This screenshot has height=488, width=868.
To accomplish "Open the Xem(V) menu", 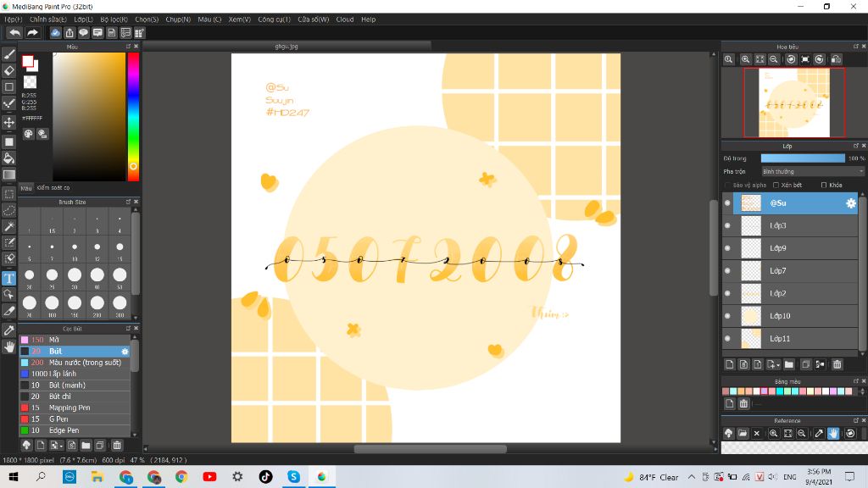I will pyautogui.click(x=240, y=19).
